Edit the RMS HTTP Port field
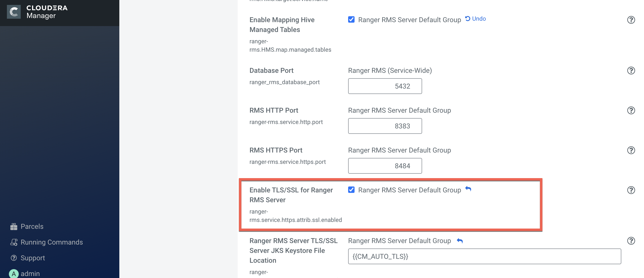Screen dimensions: 644x278 (385, 126)
